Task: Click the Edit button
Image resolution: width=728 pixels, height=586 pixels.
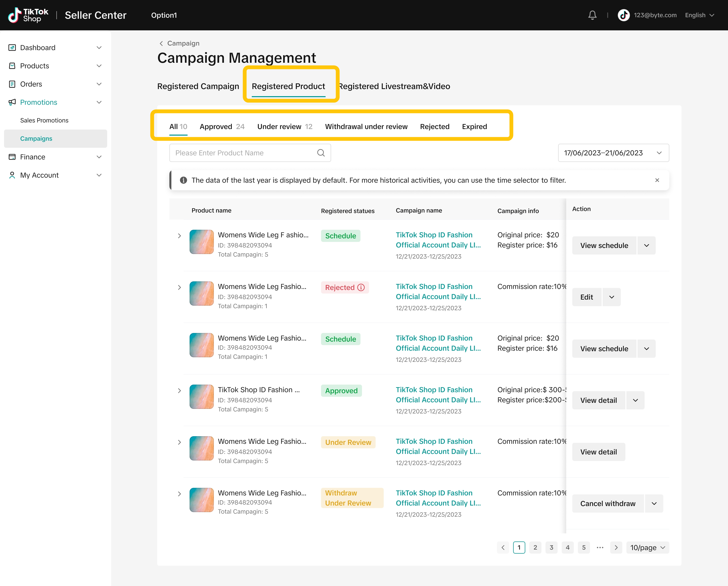Action: click(x=586, y=297)
